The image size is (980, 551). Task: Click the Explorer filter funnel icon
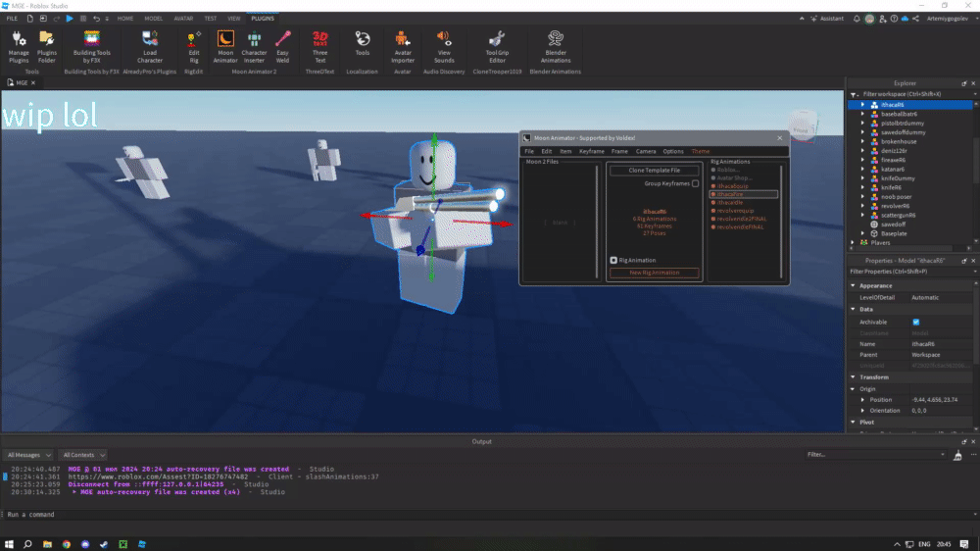[854, 94]
